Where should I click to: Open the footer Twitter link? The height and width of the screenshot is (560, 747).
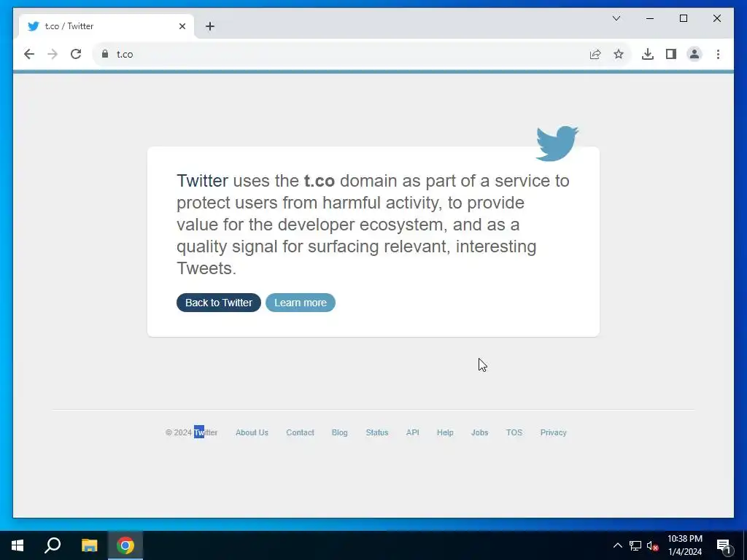[x=206, y=432]
